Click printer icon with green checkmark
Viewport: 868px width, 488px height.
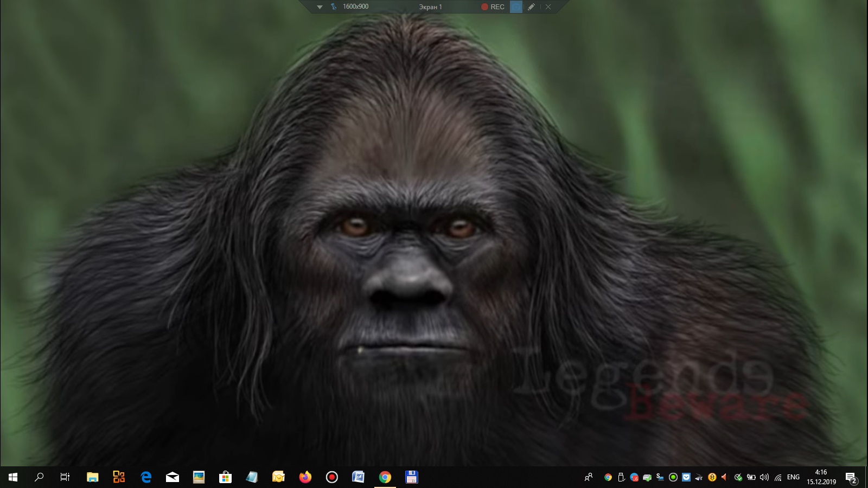coord(647,477)
